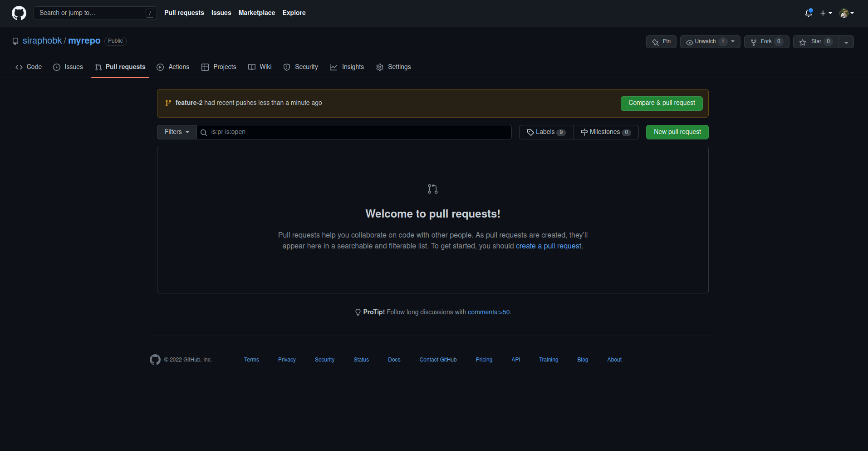
Task: Click the pull request icon above Welcome
Action: 432,189
